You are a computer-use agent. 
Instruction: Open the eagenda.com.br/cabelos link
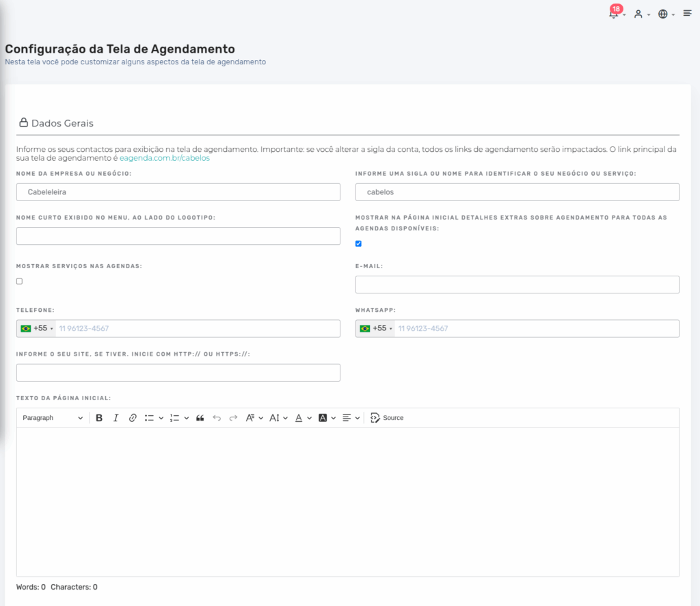165,158
